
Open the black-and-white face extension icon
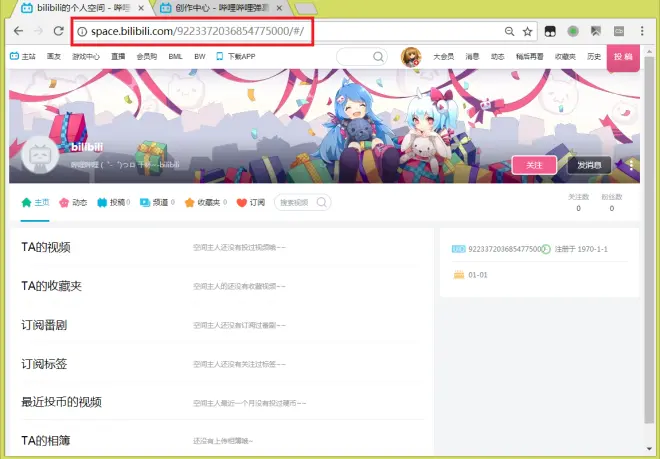coord(550,31)
